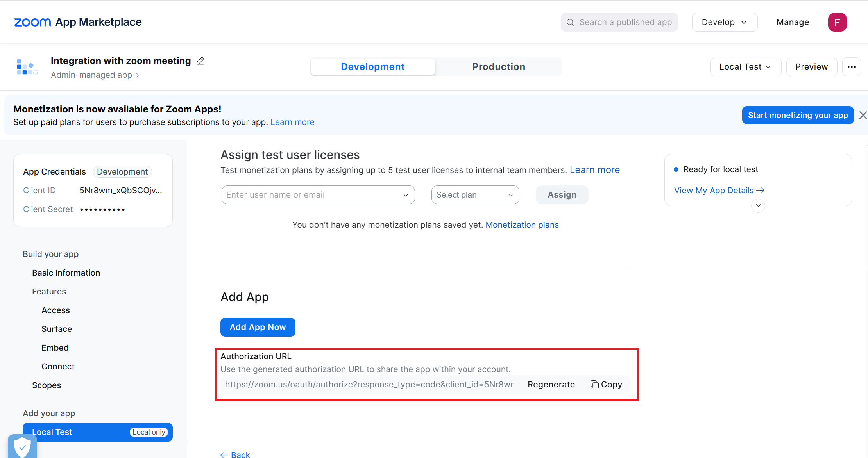Click the authorization URL text field
The height and width of the screenshot is (458, 868).
coord(369,385)
